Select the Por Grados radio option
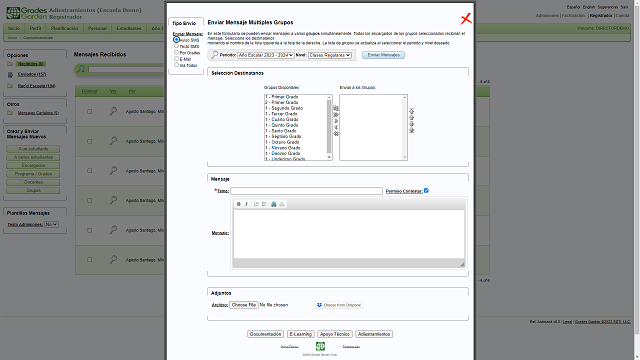Image resolution: width=640 pixels, height=360 pixels. click(x=176, y=52)
